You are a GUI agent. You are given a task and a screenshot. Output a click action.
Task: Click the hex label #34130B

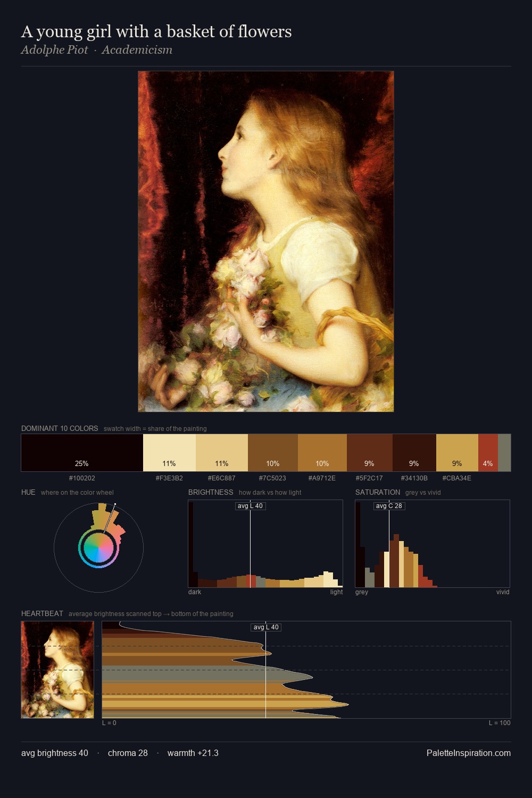(414, 478)
